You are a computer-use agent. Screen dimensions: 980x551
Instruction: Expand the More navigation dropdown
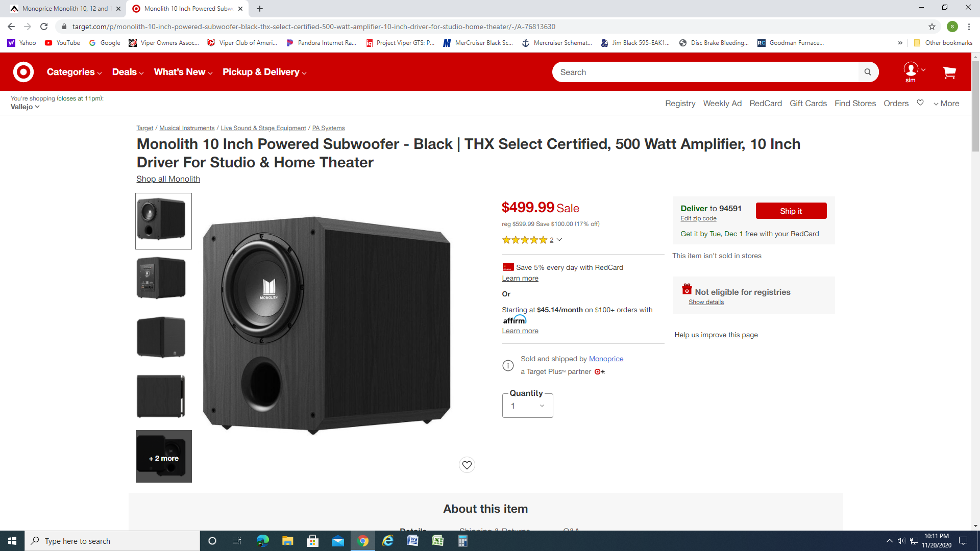pyautogui.click(x=946, y=103)
